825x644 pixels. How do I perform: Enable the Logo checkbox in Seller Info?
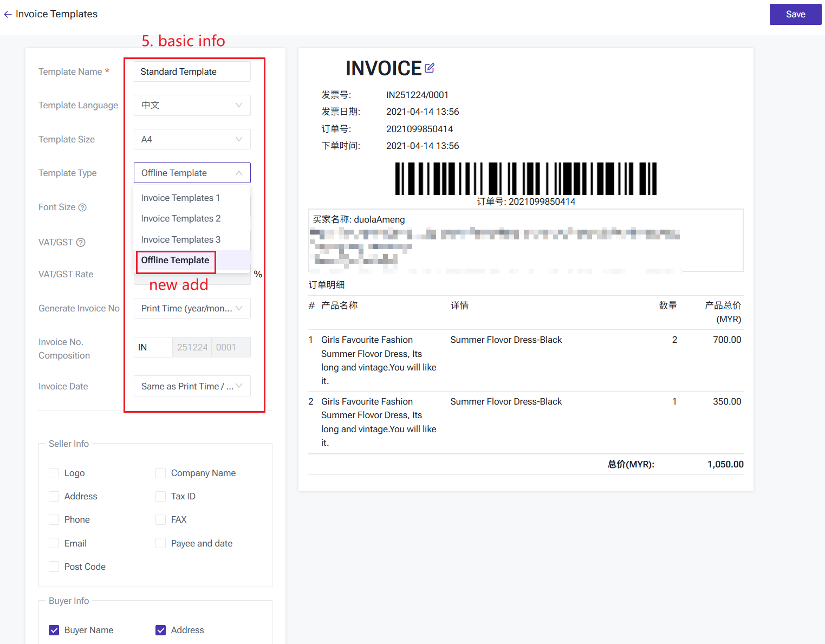click(x=54, y=473)
